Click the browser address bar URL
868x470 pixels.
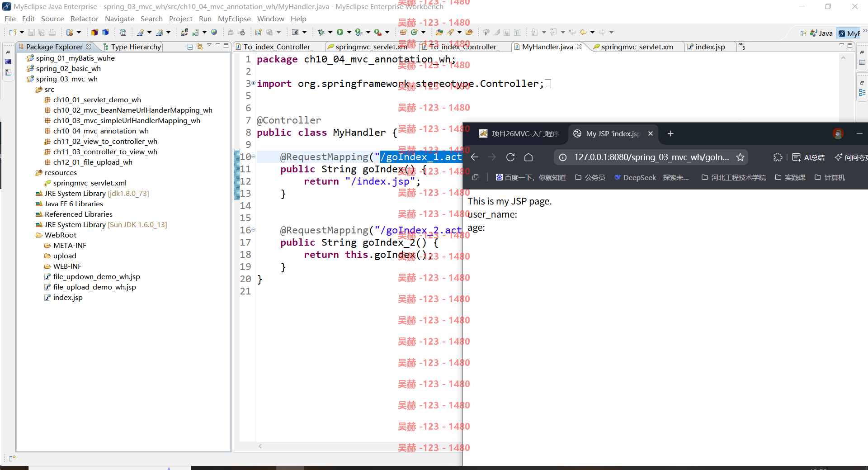click(651, 157)
